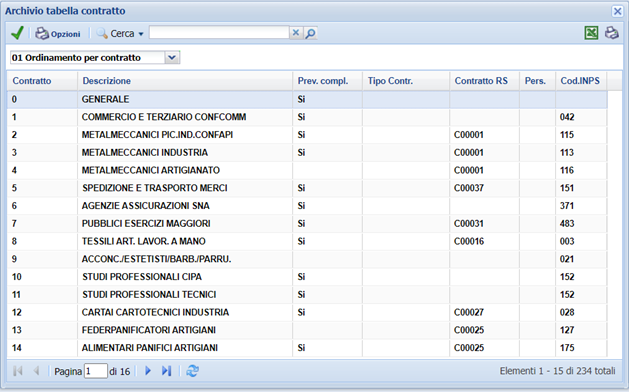Click Cod.INPS value 116
Image resolution: width=629 pixels, height=392 pixels.
coord(567,170)
